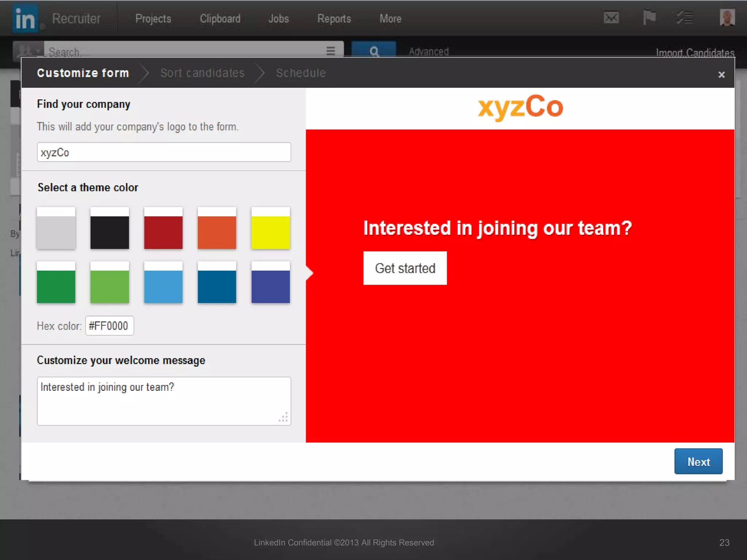The height and width of the screenshot is (560, 747).
Task: Open the mail inbox envelope icon
Action: 611,17
